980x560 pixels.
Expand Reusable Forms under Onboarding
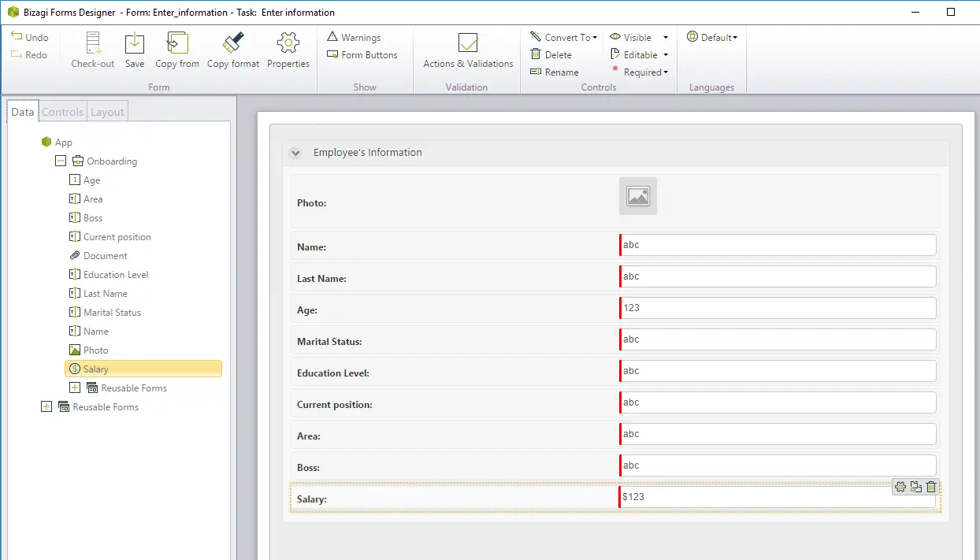tap(75, 388)
